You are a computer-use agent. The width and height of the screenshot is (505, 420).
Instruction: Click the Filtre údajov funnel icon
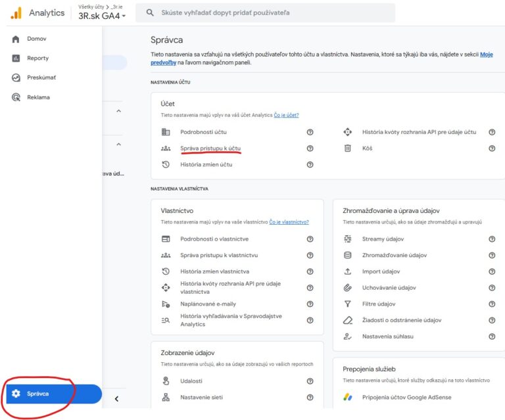coord(347,304)
